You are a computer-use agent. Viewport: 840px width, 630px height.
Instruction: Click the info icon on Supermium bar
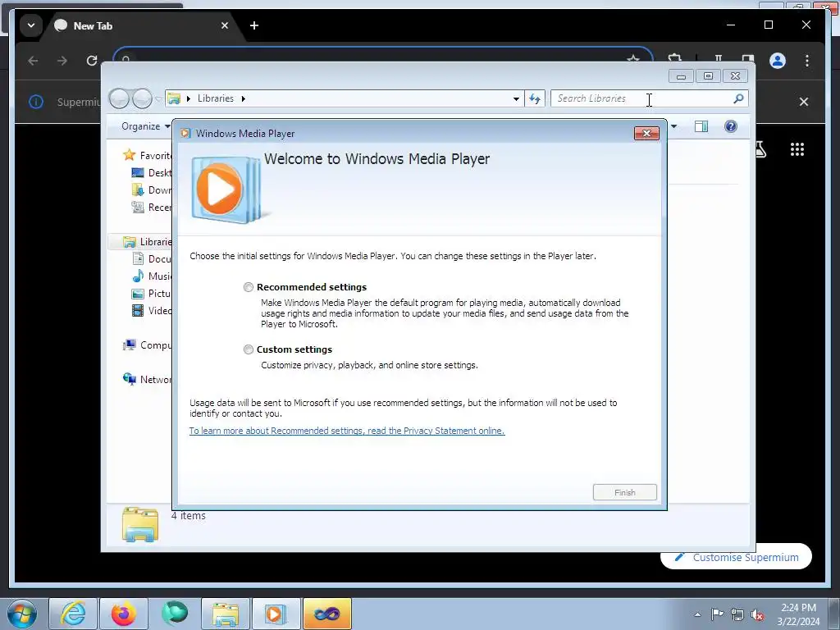pos(36,102)
